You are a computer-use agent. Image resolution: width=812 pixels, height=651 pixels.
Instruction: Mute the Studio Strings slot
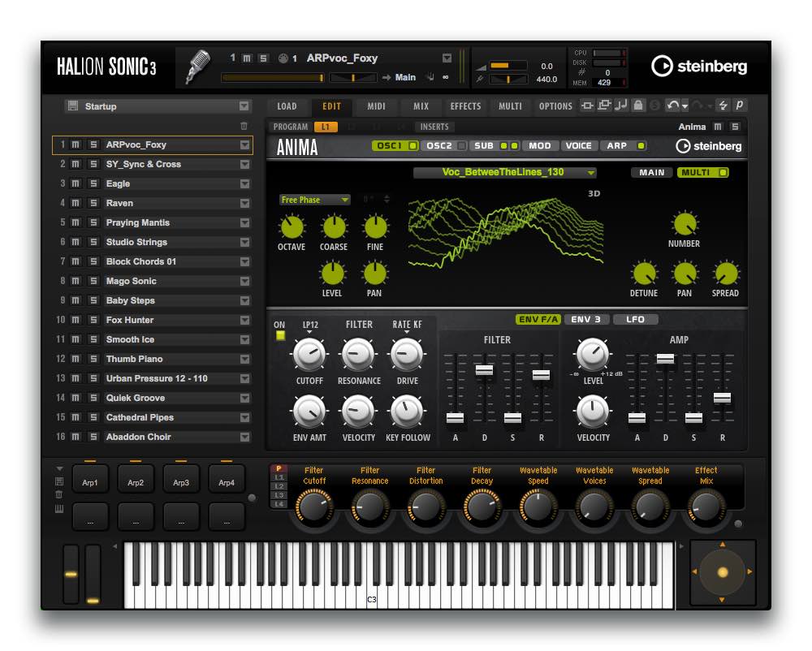click(x=76, y=242)
